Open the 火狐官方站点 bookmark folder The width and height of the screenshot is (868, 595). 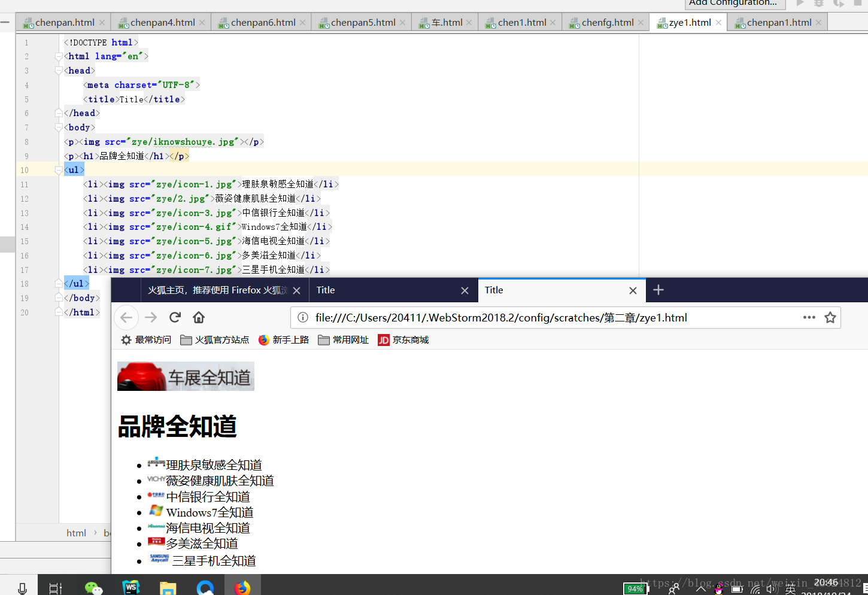(x=215, y=339)
